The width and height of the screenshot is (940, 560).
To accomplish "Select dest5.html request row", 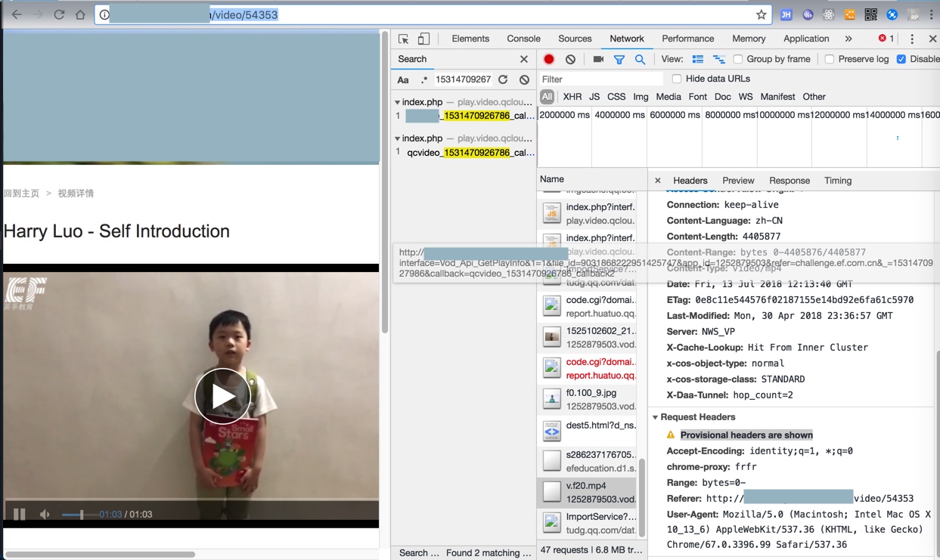I will click(587, 430).
